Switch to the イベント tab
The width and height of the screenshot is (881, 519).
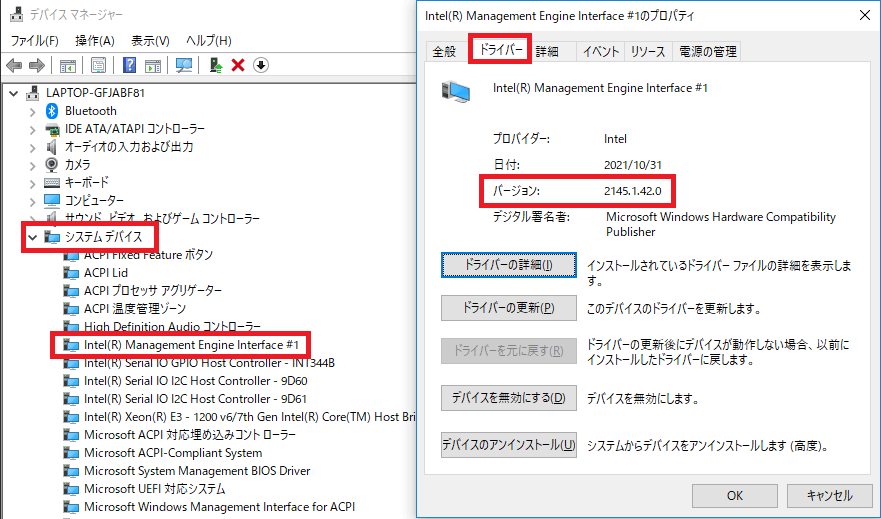601,52
